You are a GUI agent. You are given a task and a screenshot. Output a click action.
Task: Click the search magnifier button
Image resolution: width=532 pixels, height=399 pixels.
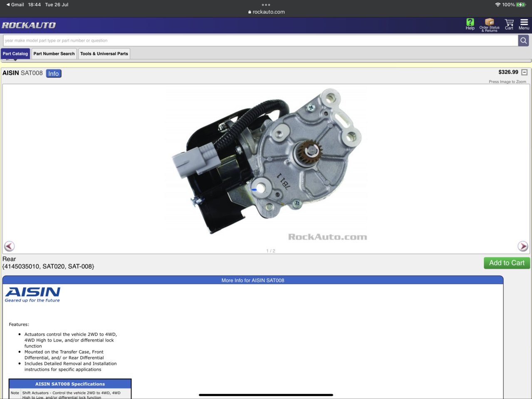point(524,40)
